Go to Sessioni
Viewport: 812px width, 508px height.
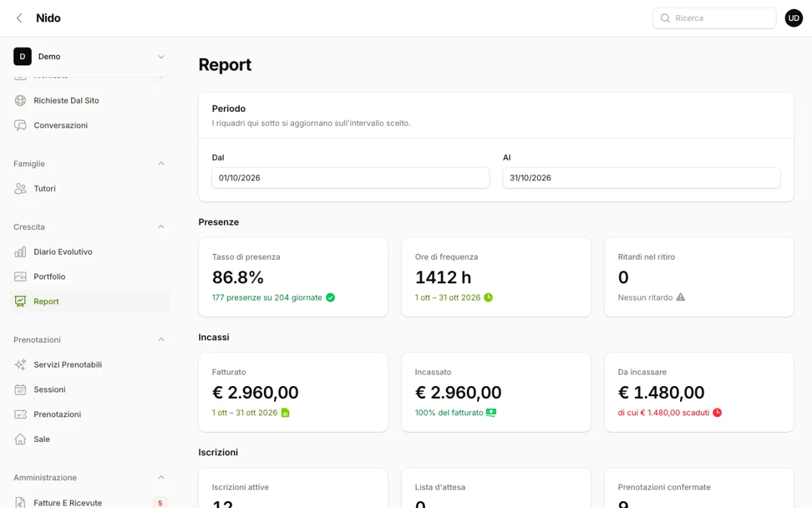90,389
